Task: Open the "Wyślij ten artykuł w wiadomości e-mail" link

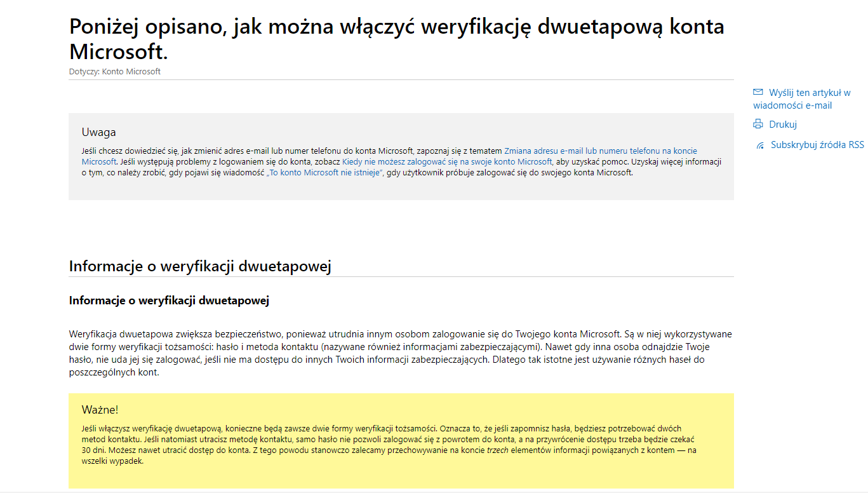Action: [x=802, y=99]
